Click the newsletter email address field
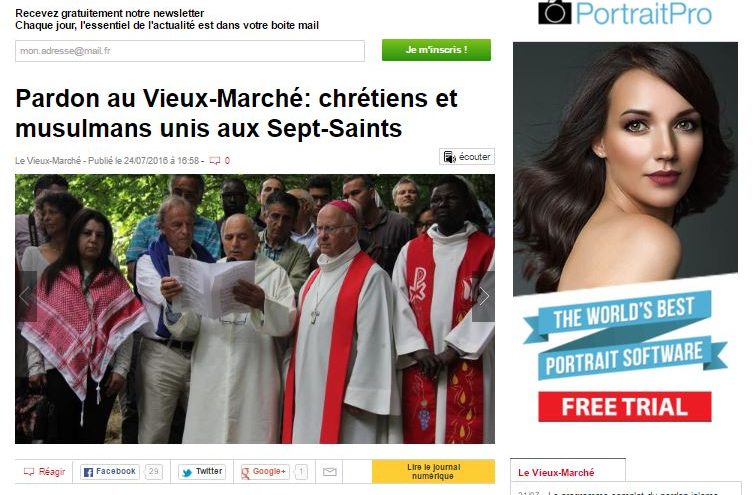 point(189,51)
